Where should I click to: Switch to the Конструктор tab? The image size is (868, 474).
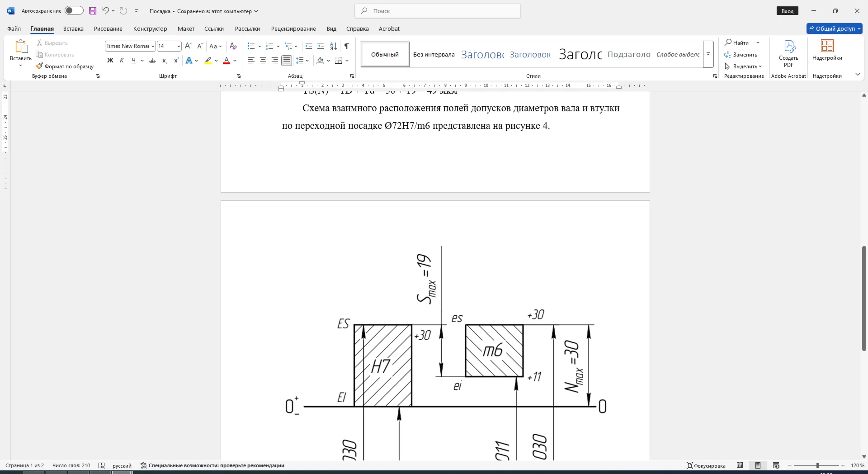[150, 28]
